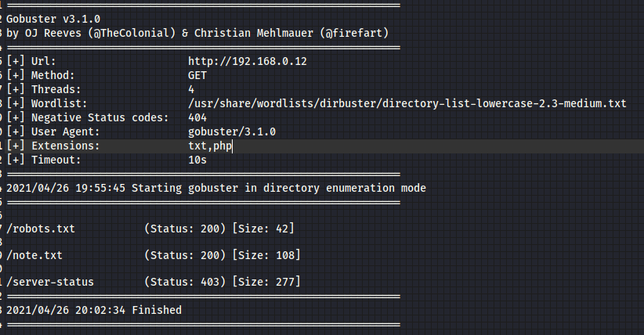The image size is (644, 335).
Task: Click the negative status code 404
Action: [197, 117]
